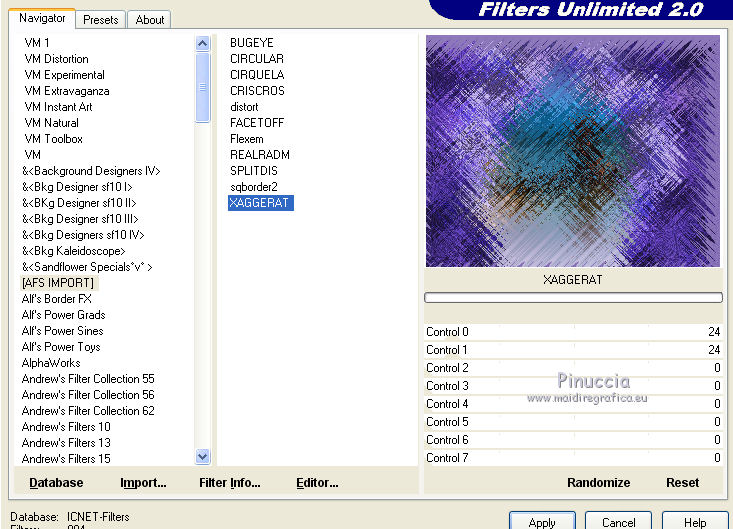Open the About tab
This screenshot has width=733, height=529.
coord(150,20)
